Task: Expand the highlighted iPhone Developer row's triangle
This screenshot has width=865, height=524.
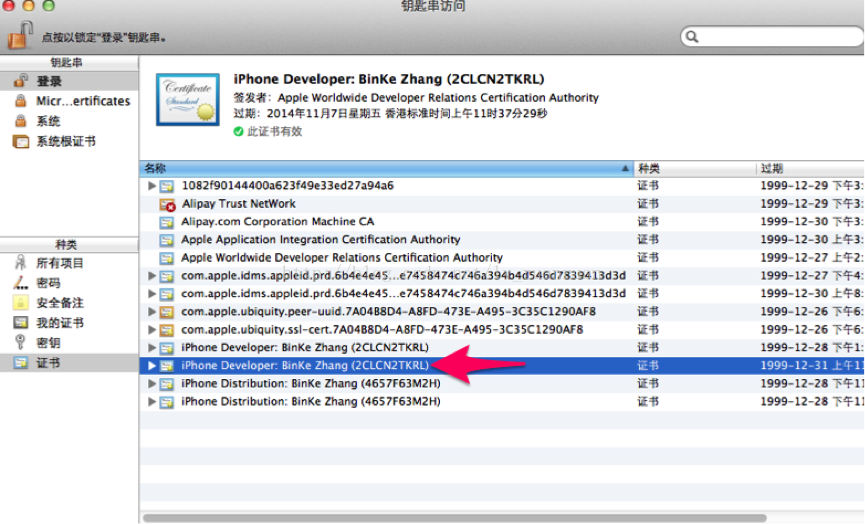Action: pos(152,366)
